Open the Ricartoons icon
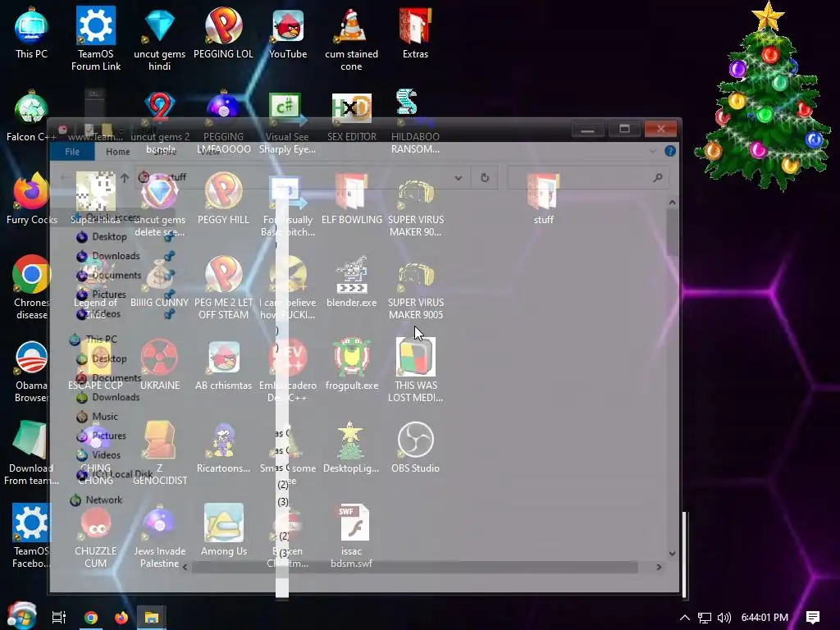 pos(223,440)
